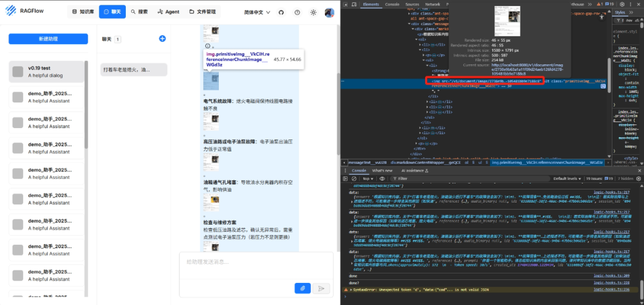Add a new chat with plus icon
The width and height of the screenshot is (644, 305).
(x=162, y=39)
